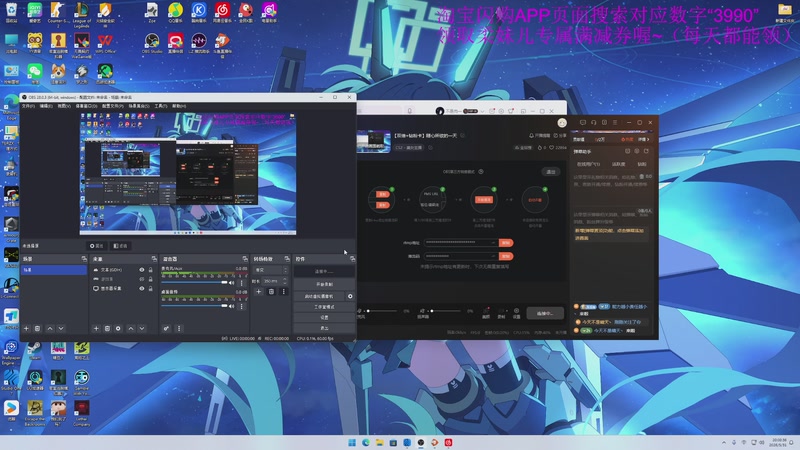Mute the 麦克风/Aux mixer channel
The image size is (800, 450).
(x=232, y=283)
